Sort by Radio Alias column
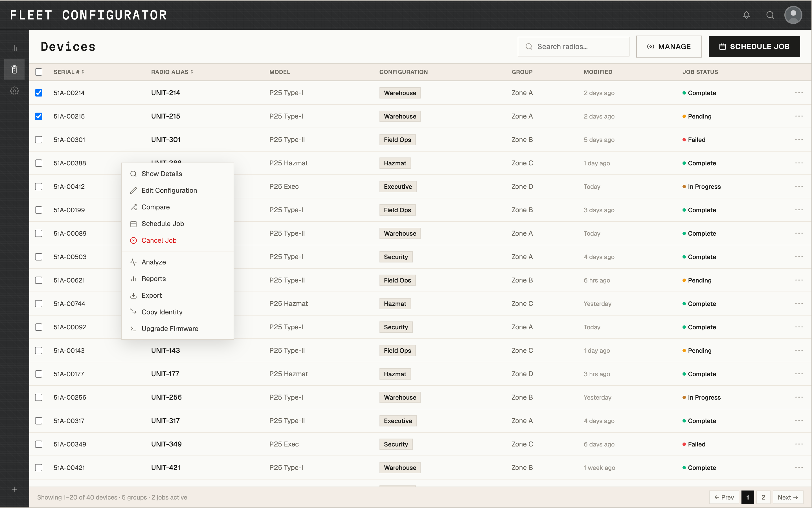 172,72
